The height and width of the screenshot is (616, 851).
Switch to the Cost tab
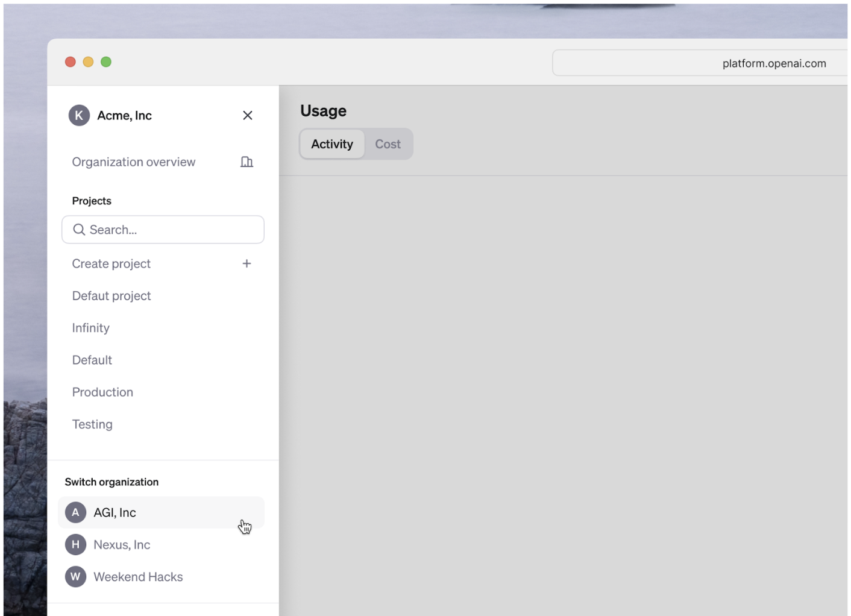[388, 144]
